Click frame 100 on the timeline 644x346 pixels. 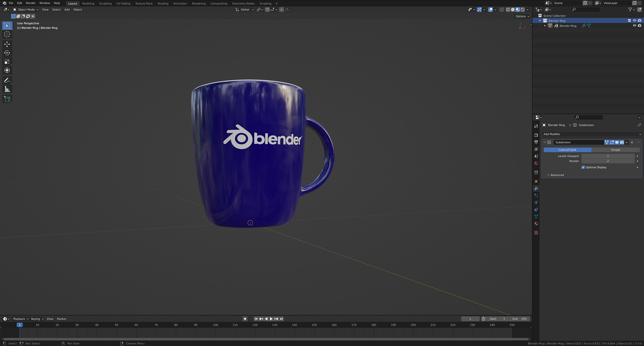click(x=215, y=325)
